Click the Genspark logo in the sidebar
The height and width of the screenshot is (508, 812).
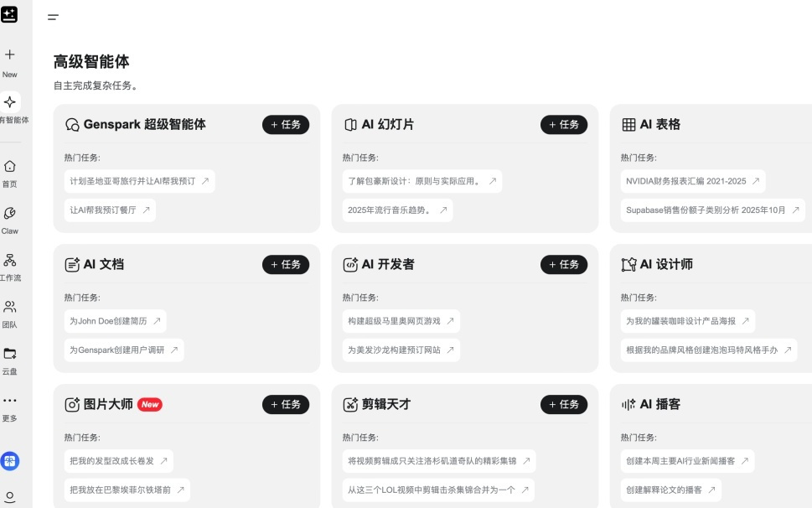point(9,14)
